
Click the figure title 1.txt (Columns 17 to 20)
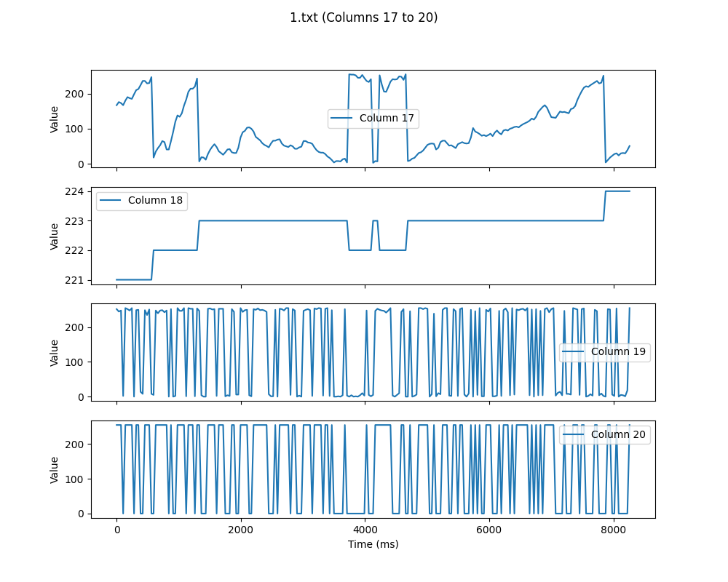click(363, 17)
